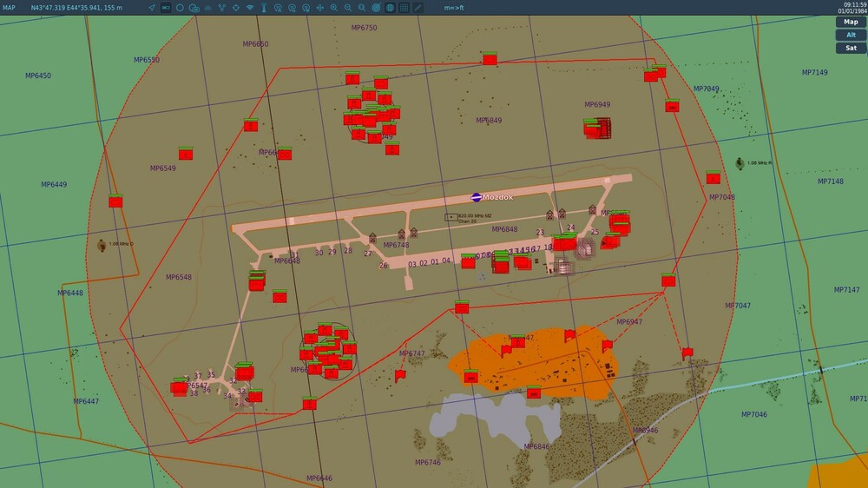Select the four-arrow pan map icon
Image resolution: width=868 pixels, height=488 pixels.
(x=320, y=8)
